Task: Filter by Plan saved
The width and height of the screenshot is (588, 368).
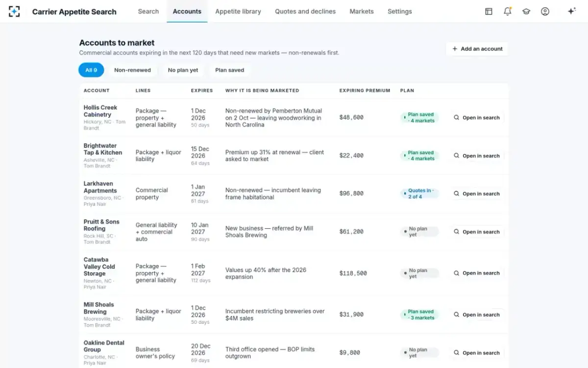Action: pos(230,70)
